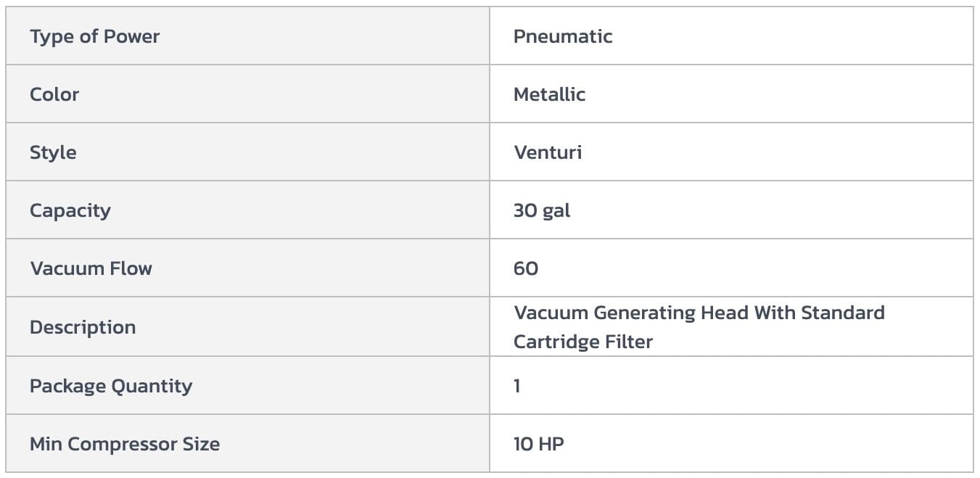Select the package quantity value "1"

(517, 386)
